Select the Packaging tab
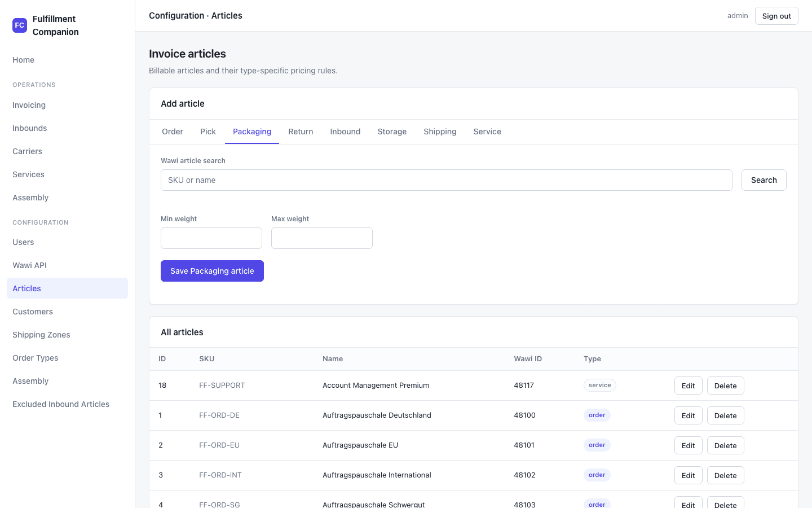Viewport: 812px width, 508px height. (252, 132)
